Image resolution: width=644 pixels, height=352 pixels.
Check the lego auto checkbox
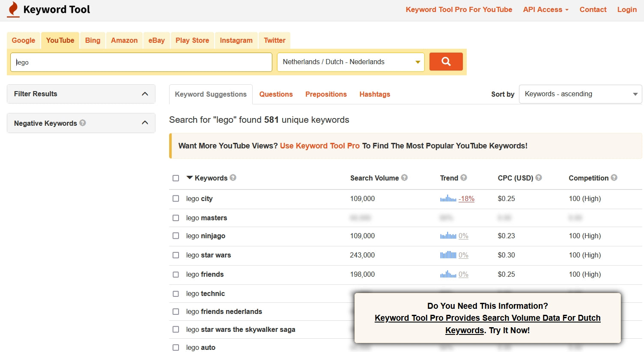coord(176,347)
